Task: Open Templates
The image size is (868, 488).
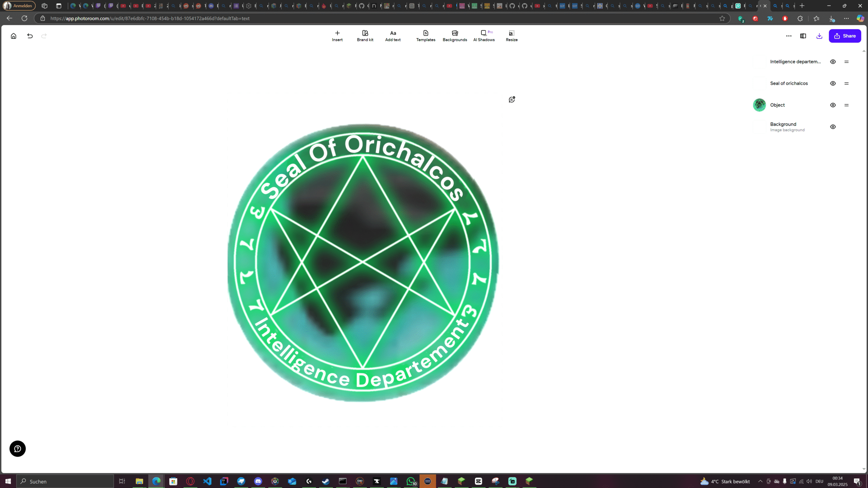Action: 426,36
